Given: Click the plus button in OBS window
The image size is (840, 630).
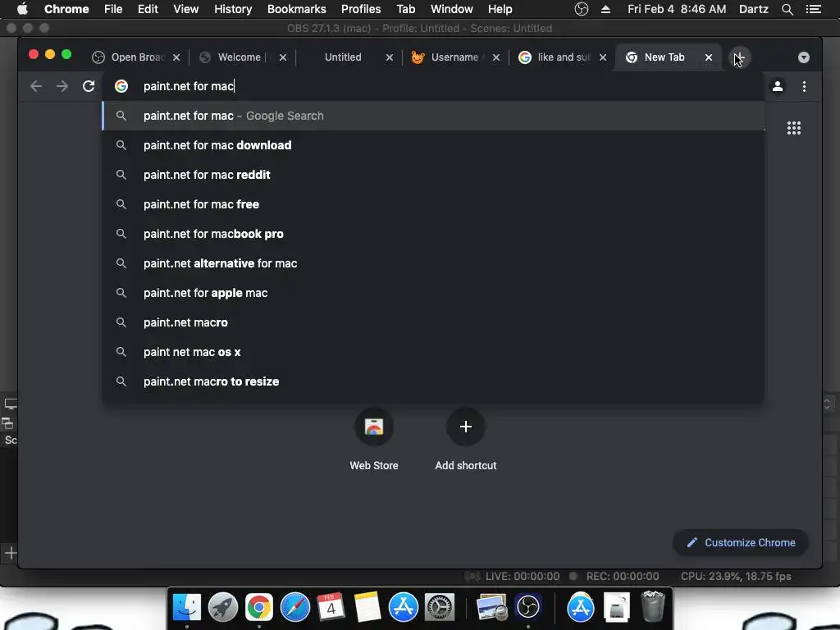Looking at the screenshot, I should pyautogui.click(x=11, y=553).
